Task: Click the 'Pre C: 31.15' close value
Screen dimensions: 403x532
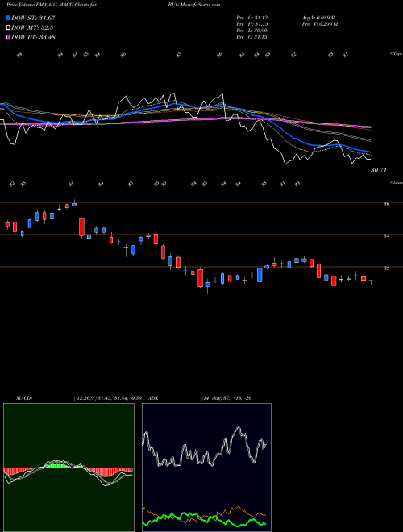Action: (x=252, y=36)
